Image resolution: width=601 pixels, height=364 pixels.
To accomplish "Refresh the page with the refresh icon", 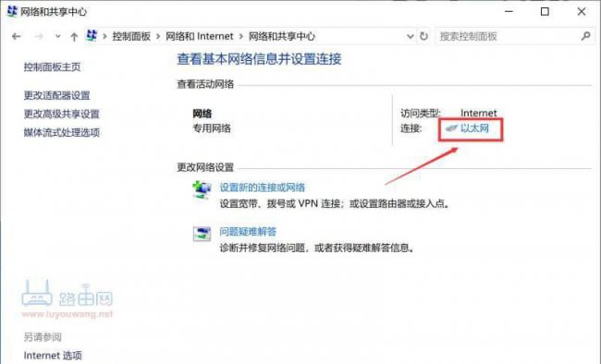I will [423, 36].
